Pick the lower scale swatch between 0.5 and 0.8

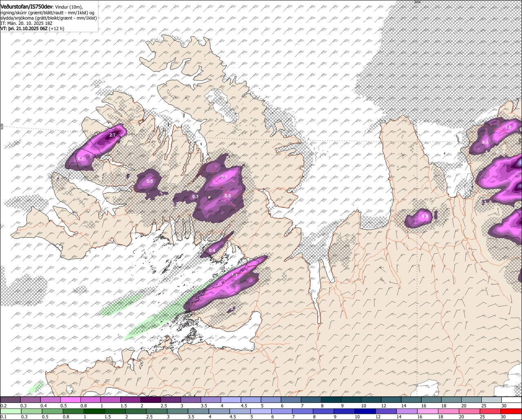(52, 411)
